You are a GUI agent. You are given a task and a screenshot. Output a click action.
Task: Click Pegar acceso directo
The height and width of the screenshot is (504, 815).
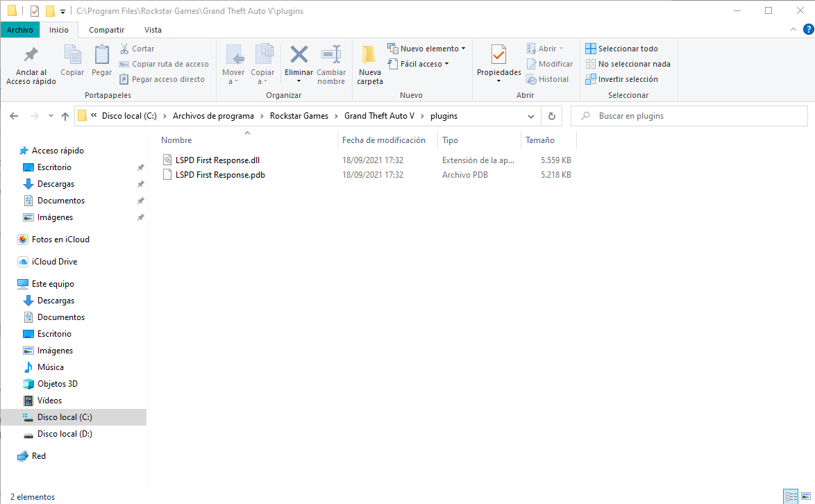pyautogui.click(x=162, y=79)
